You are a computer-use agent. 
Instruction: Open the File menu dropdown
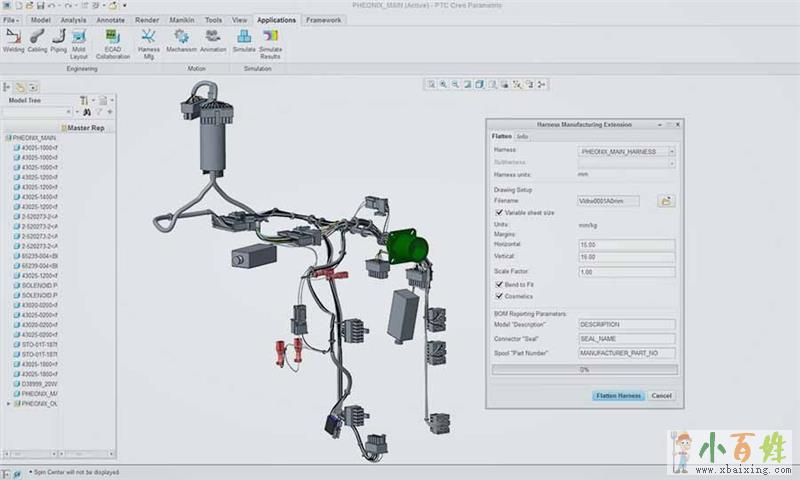pyautogui.click(x=11, y=19)
